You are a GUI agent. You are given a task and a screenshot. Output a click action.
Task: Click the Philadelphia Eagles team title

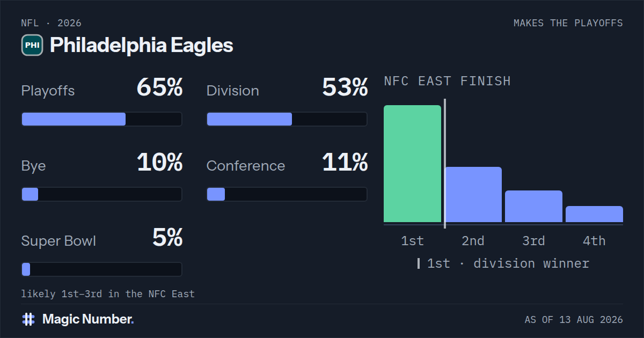click(x=142, y=46)
